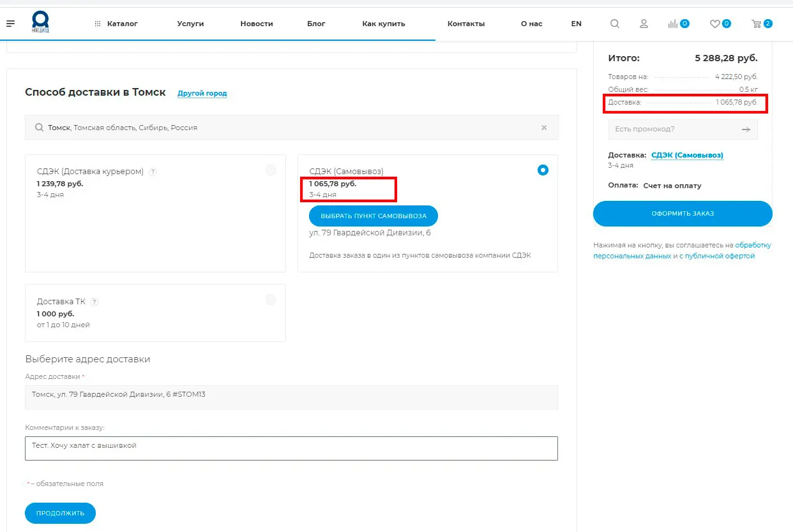Open the search magnifier icon
The image size is (793, 532).
coord(614,24)
